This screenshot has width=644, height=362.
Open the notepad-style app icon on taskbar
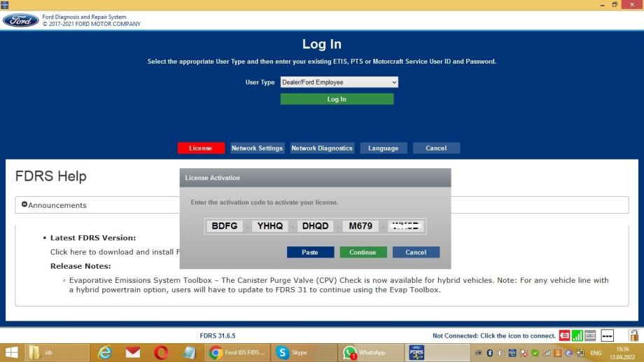tap(189, 353)
